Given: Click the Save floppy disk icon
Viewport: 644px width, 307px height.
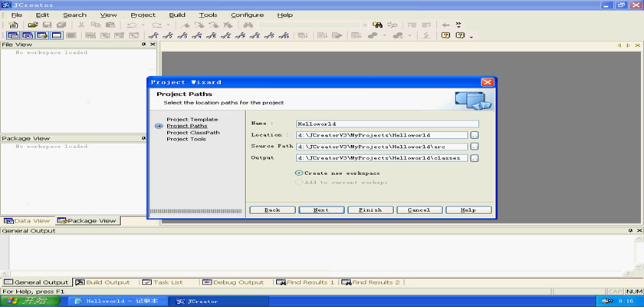Looking at the screenshot, I should [47, 25].
